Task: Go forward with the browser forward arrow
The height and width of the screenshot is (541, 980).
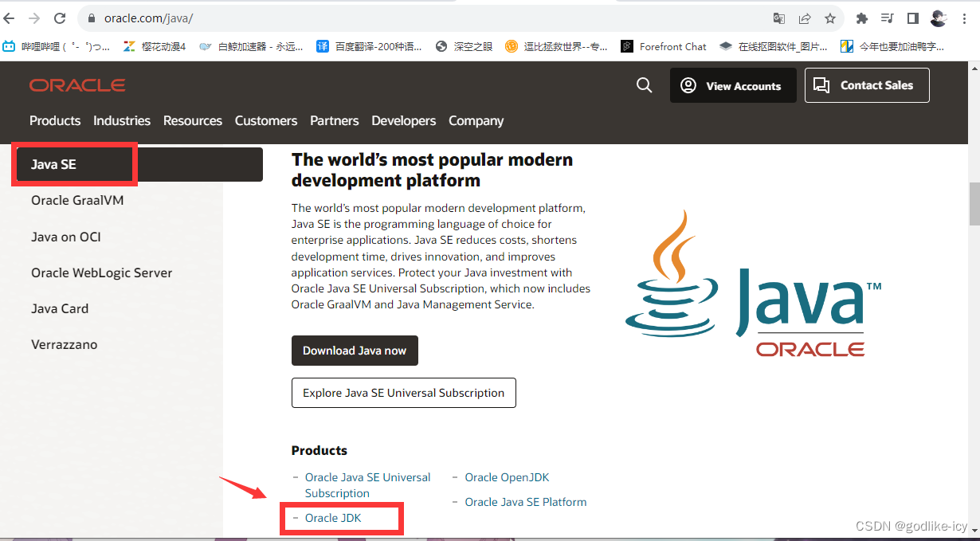Action: click(x=34, y=18)
